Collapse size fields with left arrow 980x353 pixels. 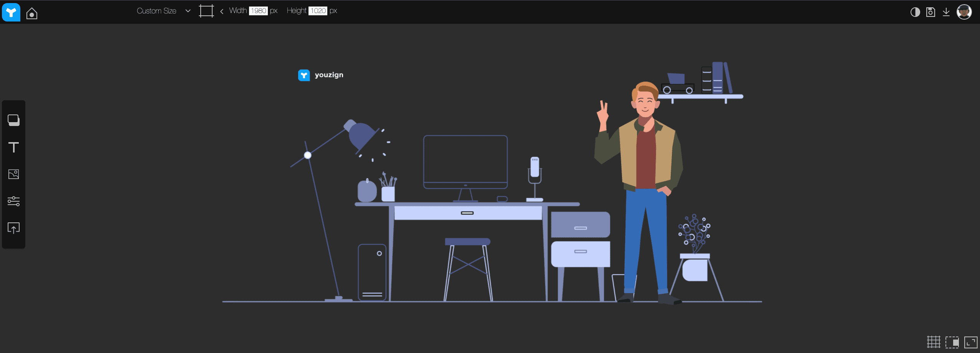pos(222,11)
